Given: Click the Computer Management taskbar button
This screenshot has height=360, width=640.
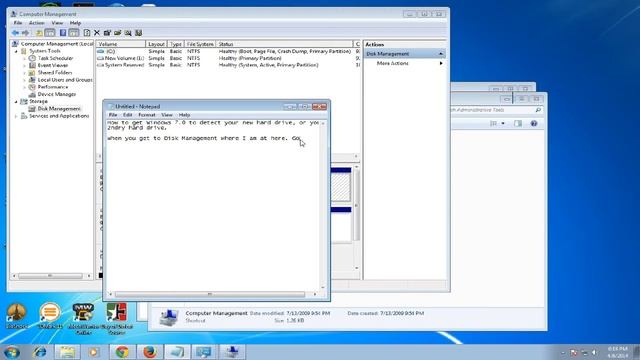Looking at the screenshot, I should (x=232, y=352).
